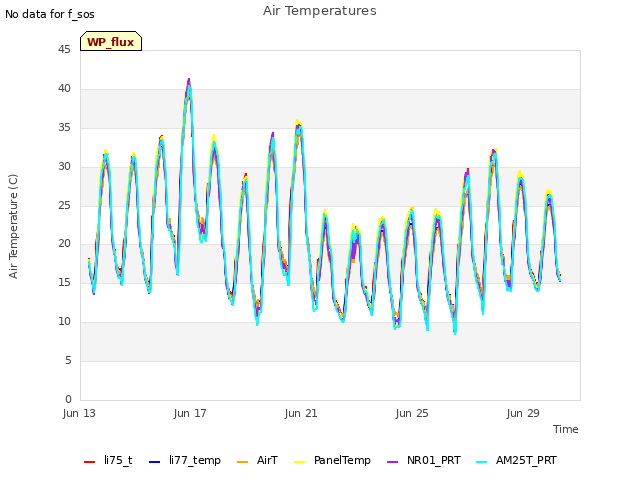Click the Air Temperature (C) axis label
This screenshot has height=480, width=640.
13,226
